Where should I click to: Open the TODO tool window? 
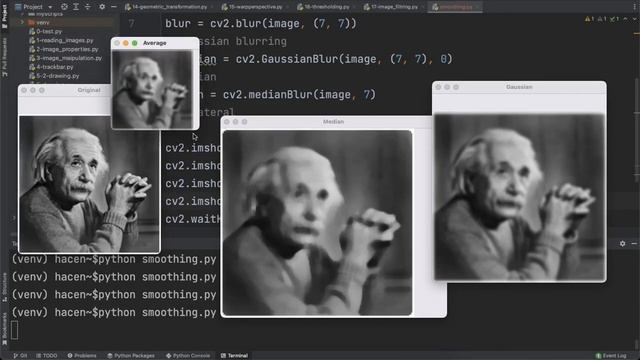tap(47, 356)
